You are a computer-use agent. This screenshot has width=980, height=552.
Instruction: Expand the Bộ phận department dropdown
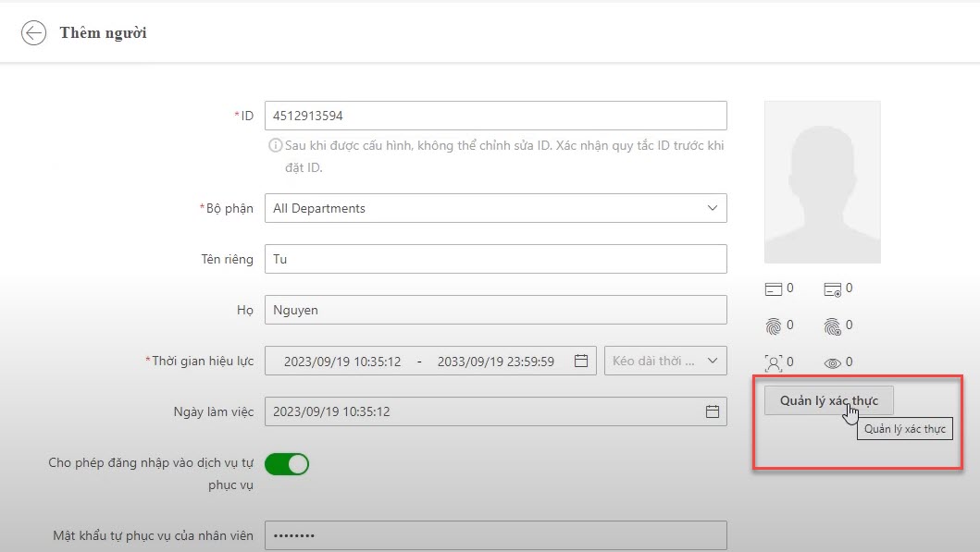712,208
